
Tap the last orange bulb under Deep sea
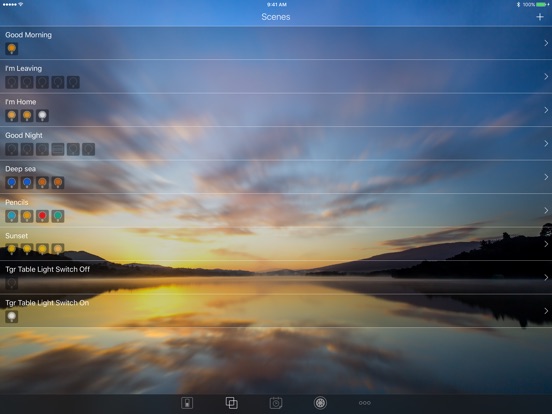[x=58, y=183]
